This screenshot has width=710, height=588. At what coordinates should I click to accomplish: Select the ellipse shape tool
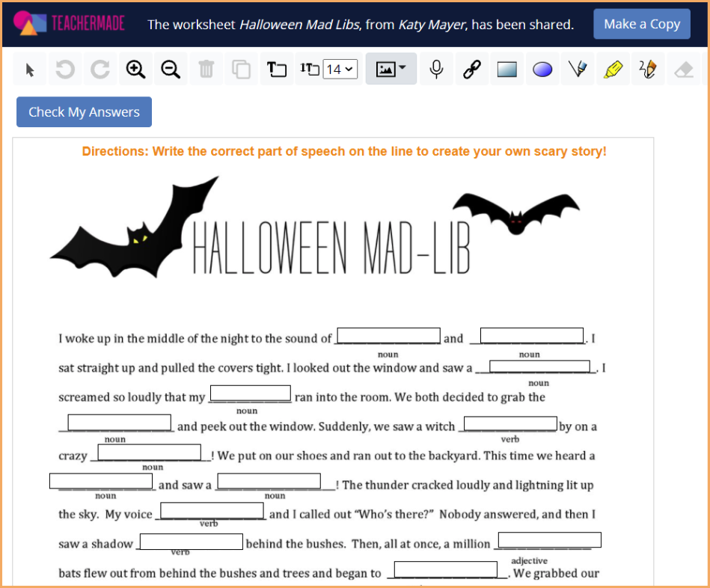coord(542,69)
